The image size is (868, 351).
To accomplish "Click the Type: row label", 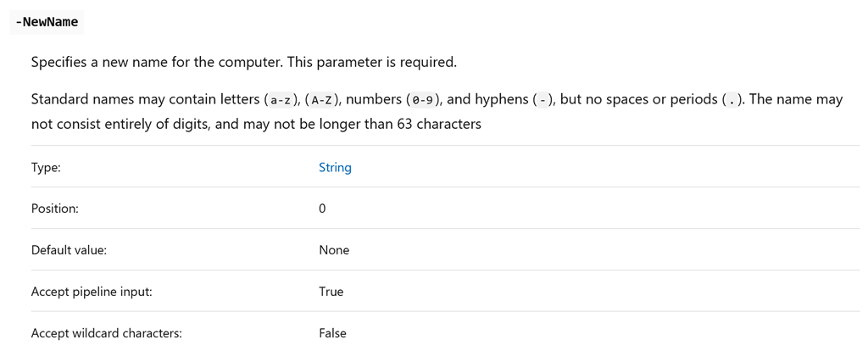I will click(46, 167).
